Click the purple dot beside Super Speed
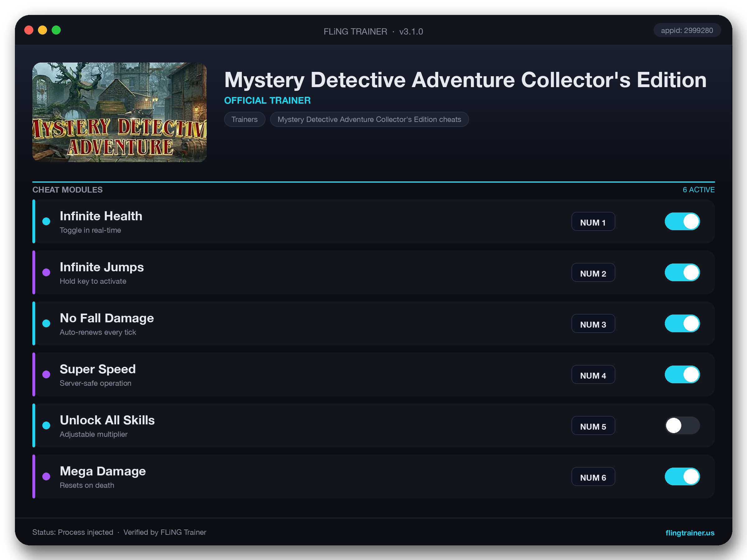747x560 pixels. click(46, 374)
